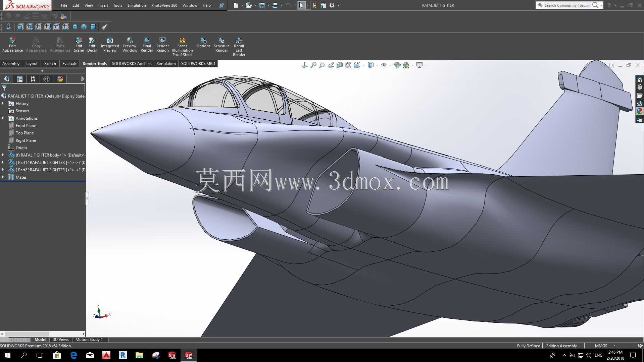Expand manager pane tabs chevron
Viewport: 644px width, 362px height.
(x=82, y=79)
